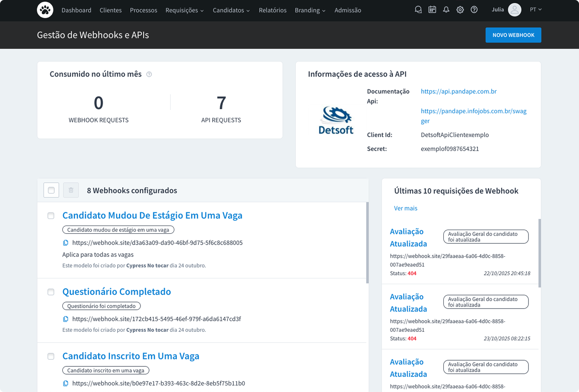Open the Processos menu item
This screenshot has width=579, height=392.
pyautogui.click(x=143, y=10)
